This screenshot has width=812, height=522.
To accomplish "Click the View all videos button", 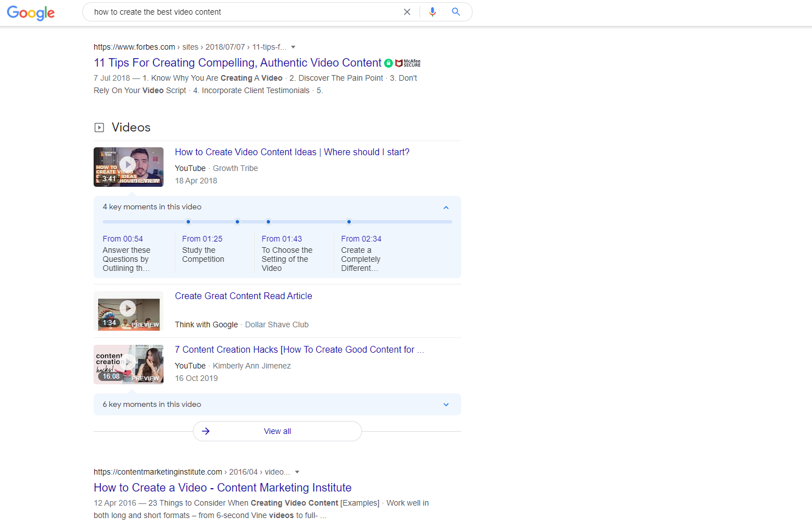I will coord(277,431).
